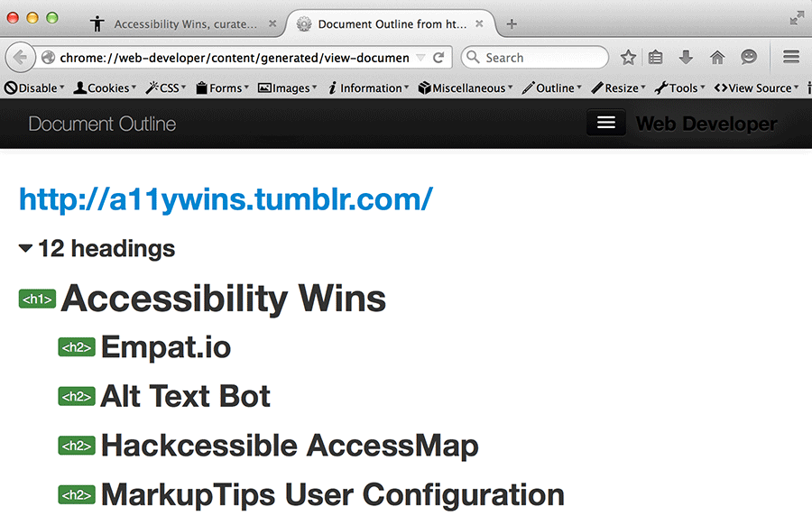Click the Empat.io h2 heading
Viewport: 812px width, 525px height.
pos(166,347)
